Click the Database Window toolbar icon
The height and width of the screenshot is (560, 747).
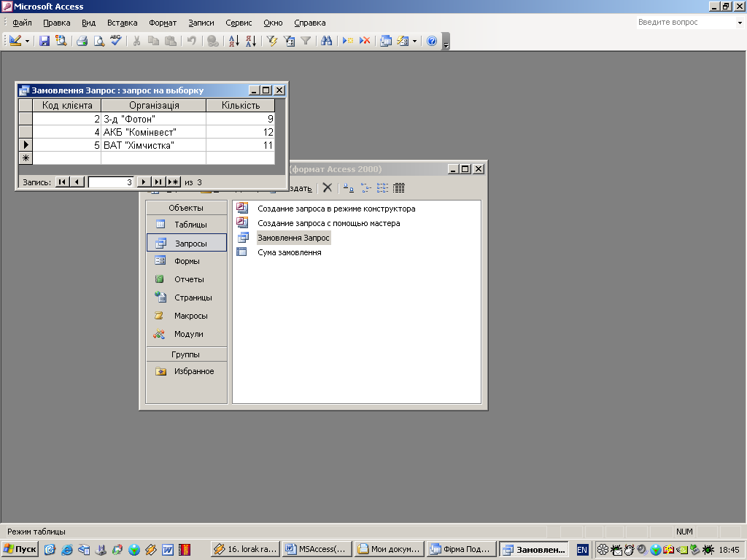[x=386, y=41]
